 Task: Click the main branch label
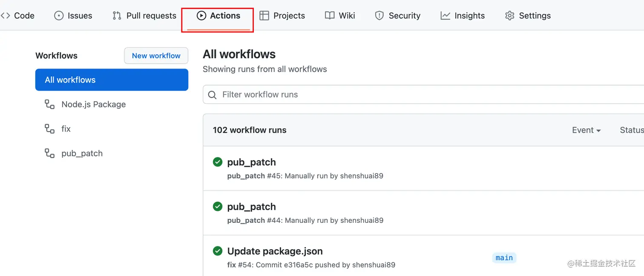(504, 258)
